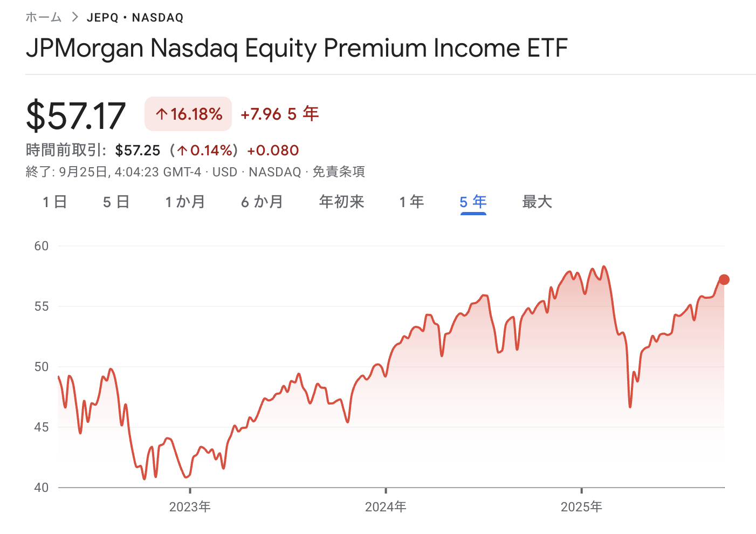
Task: Click the 免責条項 disclaimer link
Action: 339,172
